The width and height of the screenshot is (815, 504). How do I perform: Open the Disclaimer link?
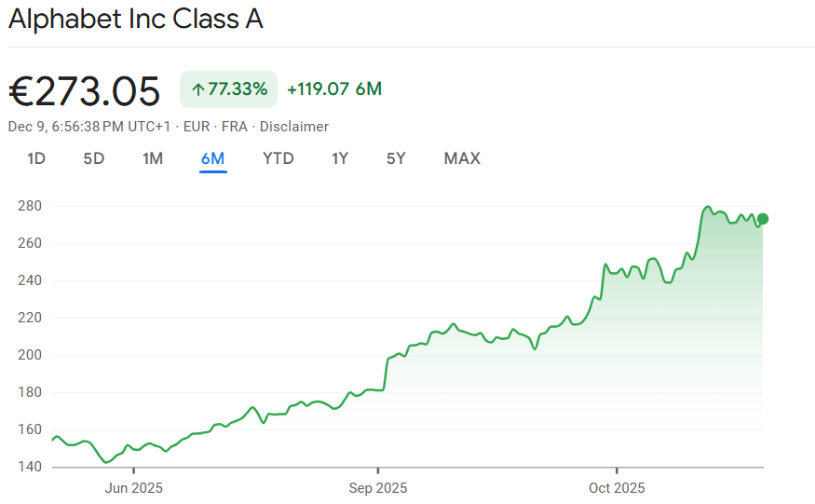click(x=294, y=127)
